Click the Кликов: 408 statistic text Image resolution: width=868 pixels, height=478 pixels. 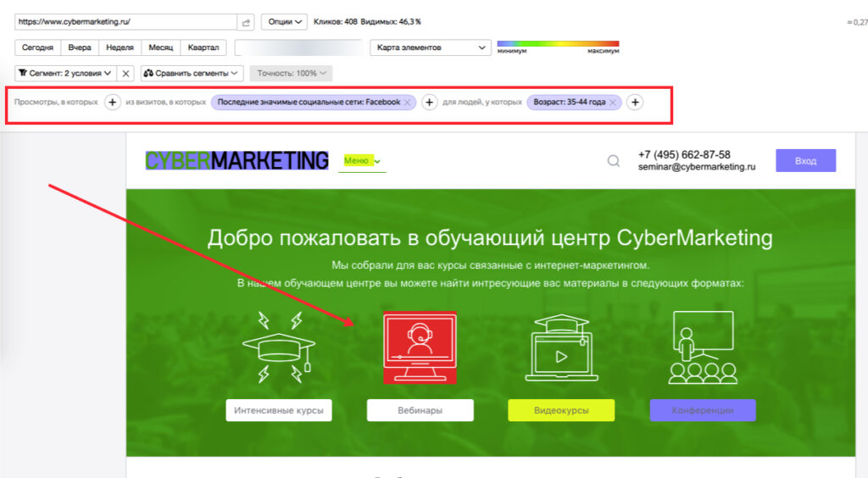[336, 22]
